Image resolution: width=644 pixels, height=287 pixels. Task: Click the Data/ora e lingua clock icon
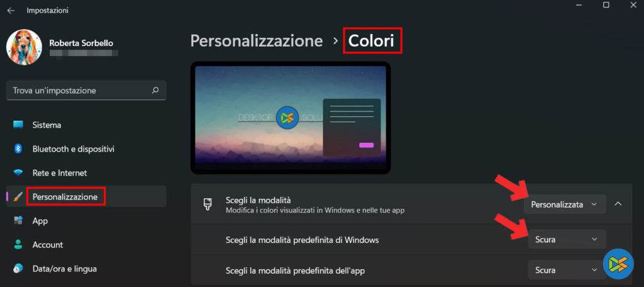pos(18,269)
